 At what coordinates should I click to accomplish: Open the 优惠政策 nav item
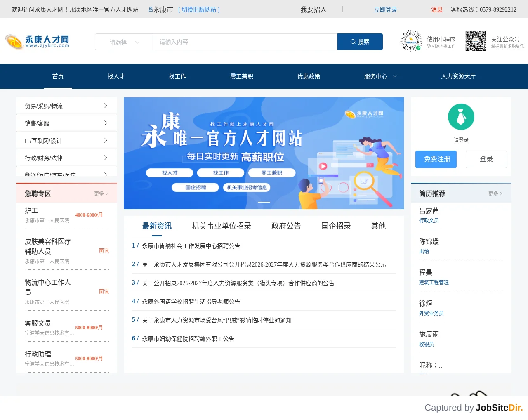click(x=309, y=76)
